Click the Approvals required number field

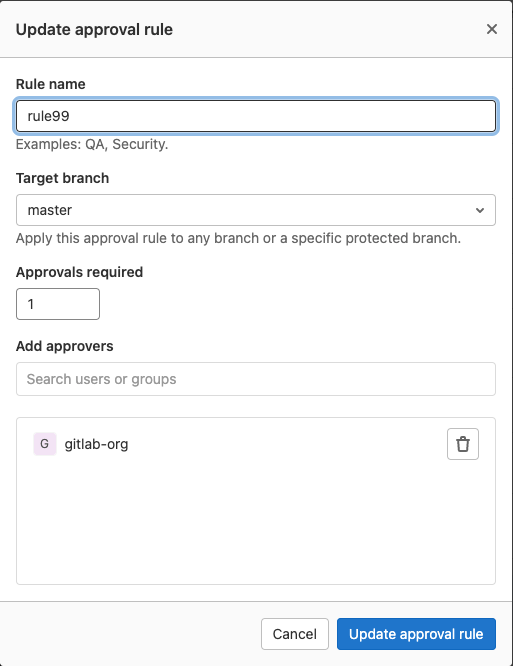click(58, 304)
